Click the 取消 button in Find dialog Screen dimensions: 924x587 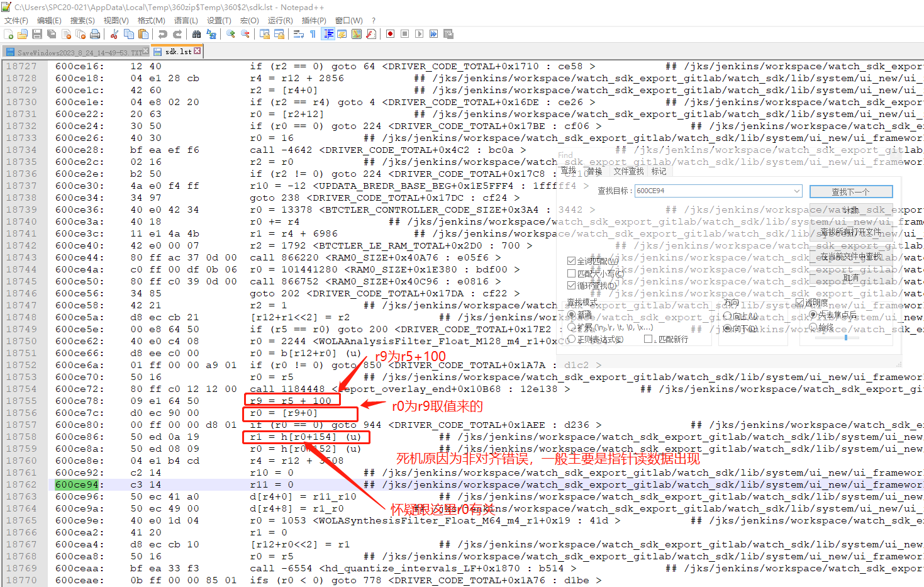[x=851, y=277]
